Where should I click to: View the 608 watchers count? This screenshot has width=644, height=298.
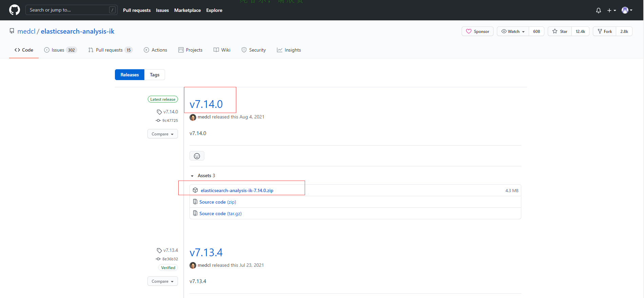click(x=537, y=31)
